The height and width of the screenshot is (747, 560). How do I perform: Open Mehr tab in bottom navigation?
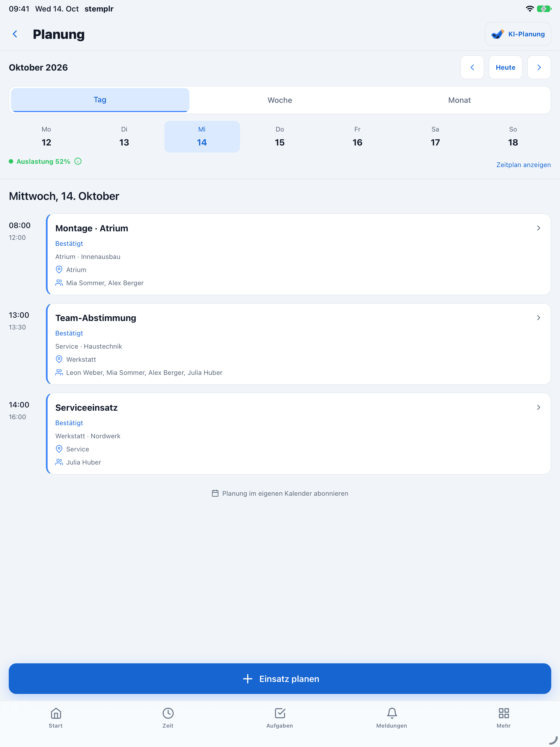[x=504, y=718]
